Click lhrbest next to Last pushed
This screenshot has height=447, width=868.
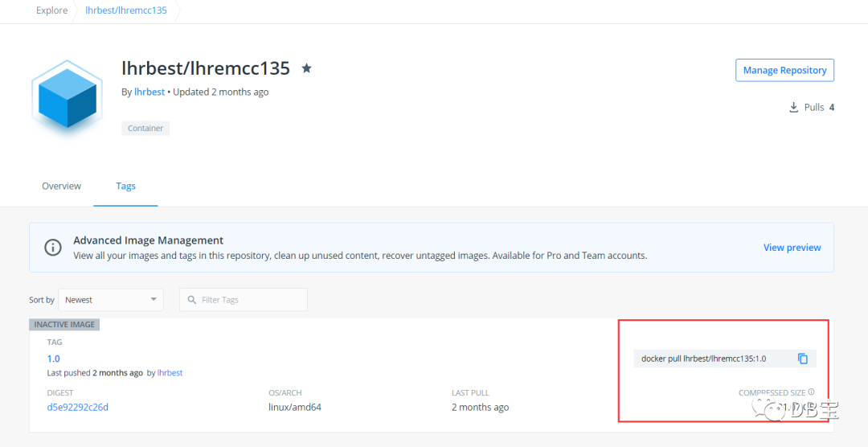170,373
